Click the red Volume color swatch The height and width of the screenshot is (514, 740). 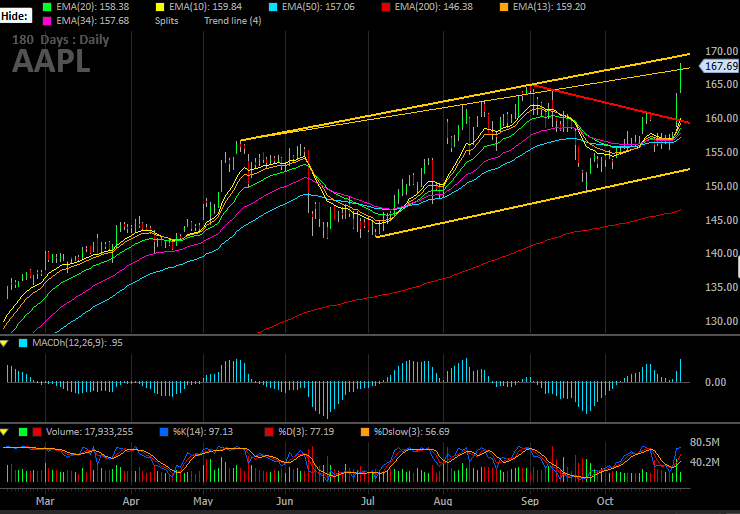pyautogui.click(x=37, y=432)
